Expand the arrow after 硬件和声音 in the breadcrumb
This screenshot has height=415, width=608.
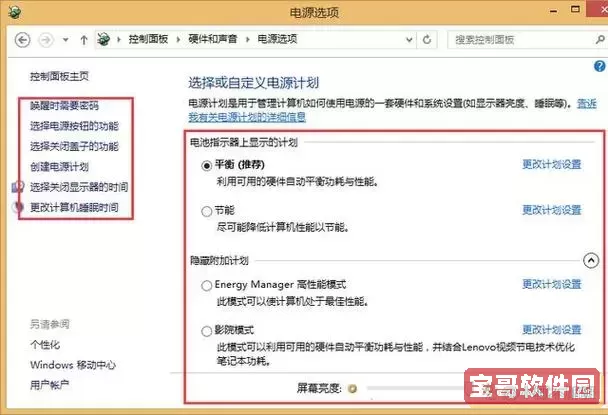tap(247, 40)
